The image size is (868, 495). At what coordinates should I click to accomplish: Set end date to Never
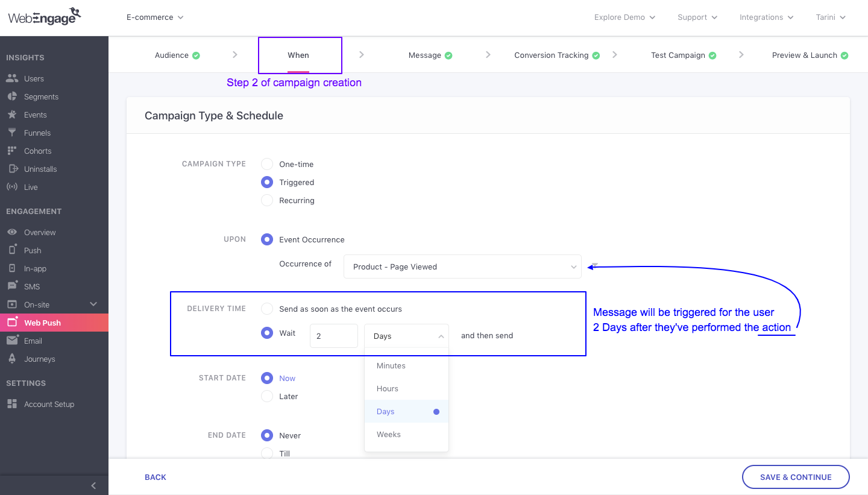click(267, 435)
